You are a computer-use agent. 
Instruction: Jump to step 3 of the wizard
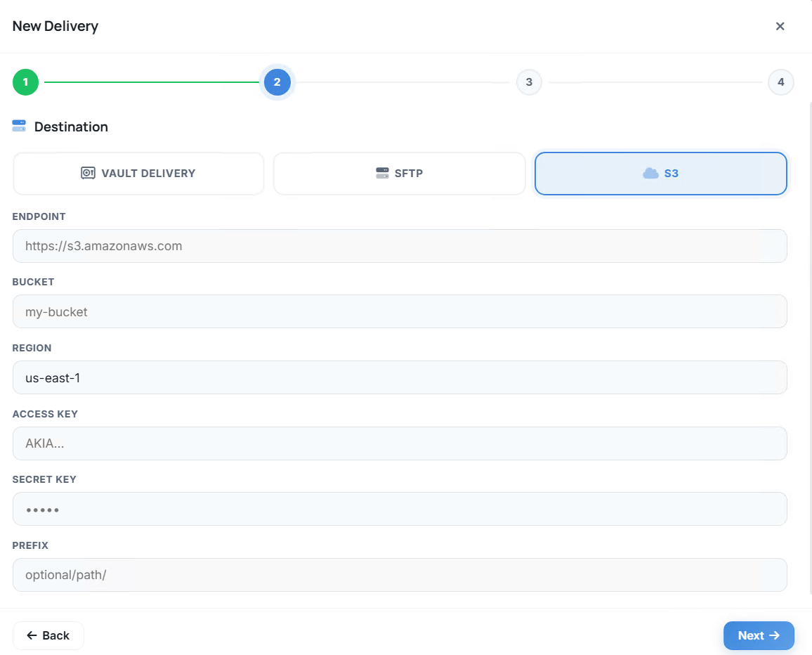(x=529, y=82)
